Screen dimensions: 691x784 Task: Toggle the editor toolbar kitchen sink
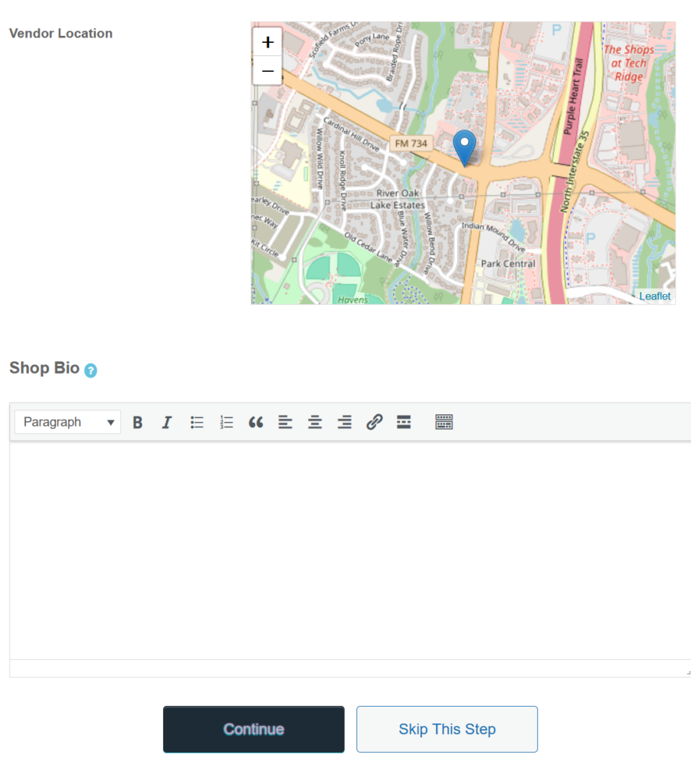444,422
